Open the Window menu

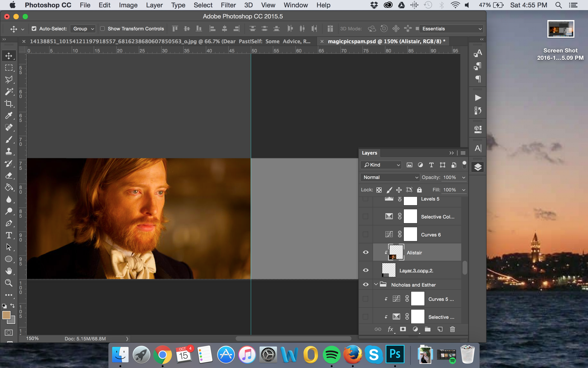(x=296, y=5)
